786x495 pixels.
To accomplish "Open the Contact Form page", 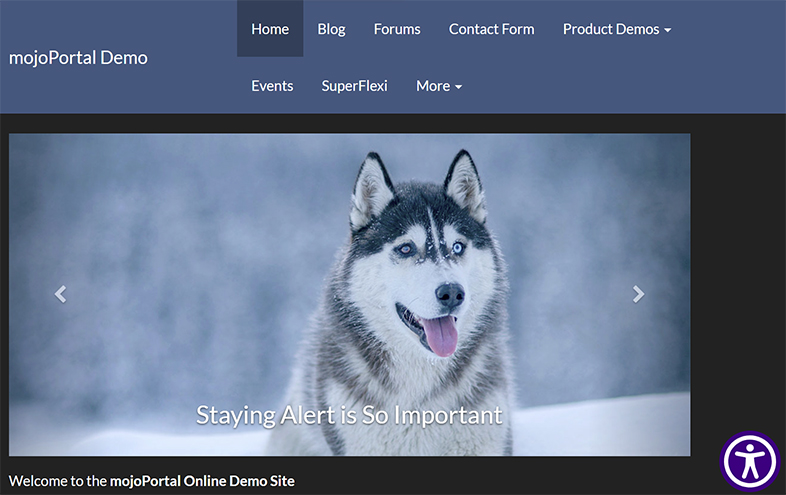I will click(x=491, y=29).
